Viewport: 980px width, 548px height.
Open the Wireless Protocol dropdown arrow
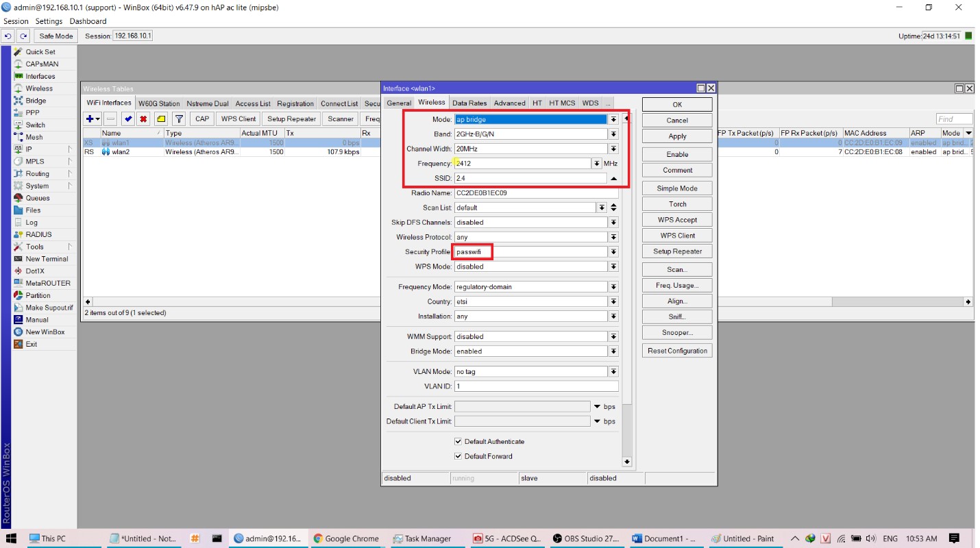[x=613, y=237]
